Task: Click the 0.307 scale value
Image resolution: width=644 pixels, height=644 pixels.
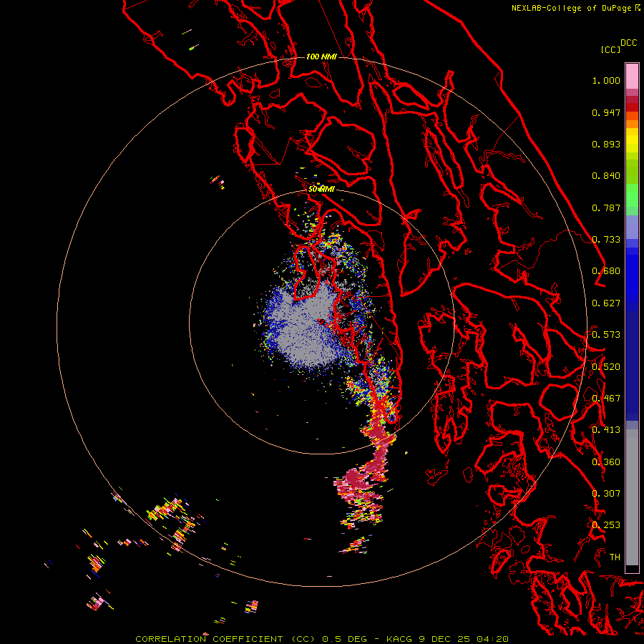Action: (x=606, y=494)
